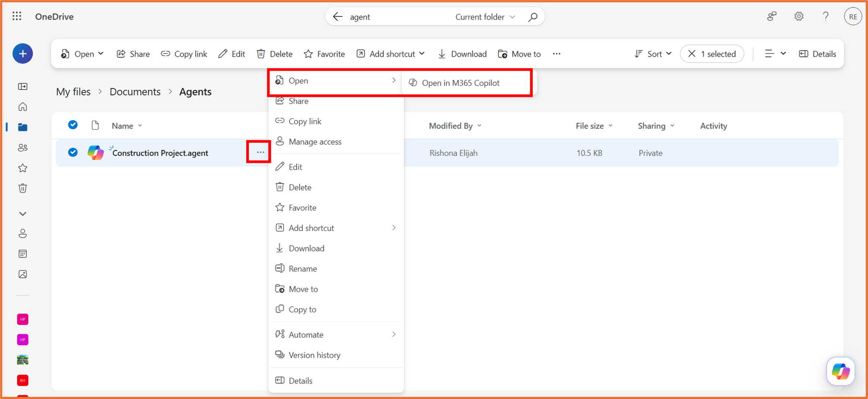Open the app launcher waffle icon
The height and width of the screenshot is (399, 868).
[x=17, y=16]
